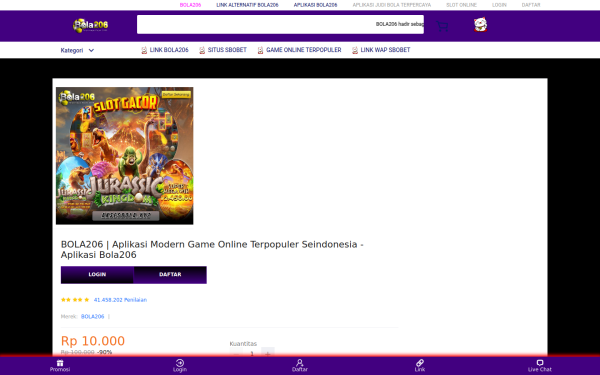Click icon beside LINK WAP SBOBET
This screenshot has width=600, height=375.
355,50
